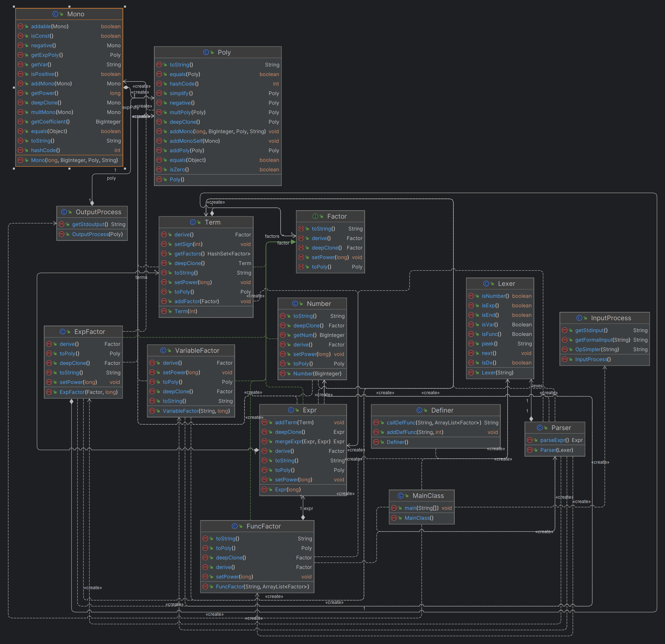The width and height of the screenshot is (665, 644).
Task: Select the Term class header
Action: [206, 222]
